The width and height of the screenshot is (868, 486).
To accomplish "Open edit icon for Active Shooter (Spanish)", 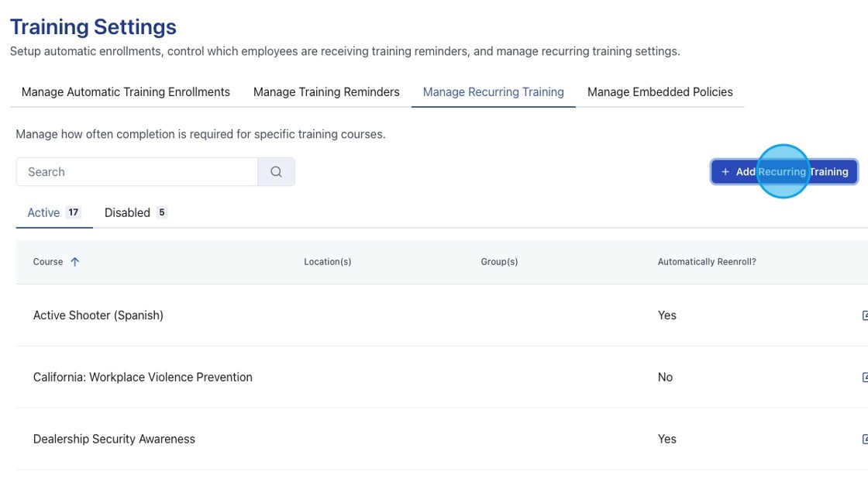I will [864, 315].
